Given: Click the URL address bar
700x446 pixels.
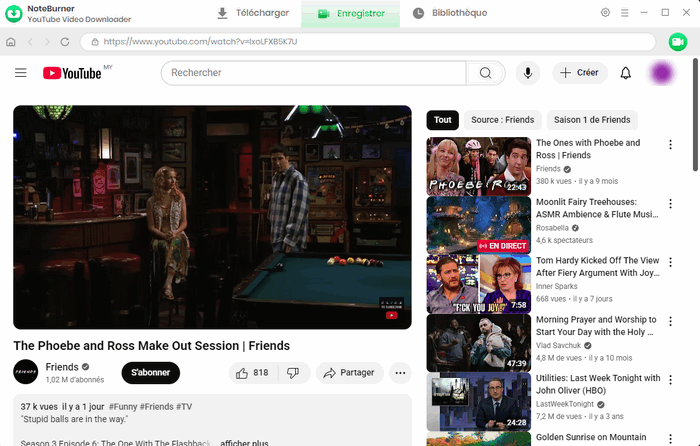Looking at the screenshot, I should click(x=368, y=42).
